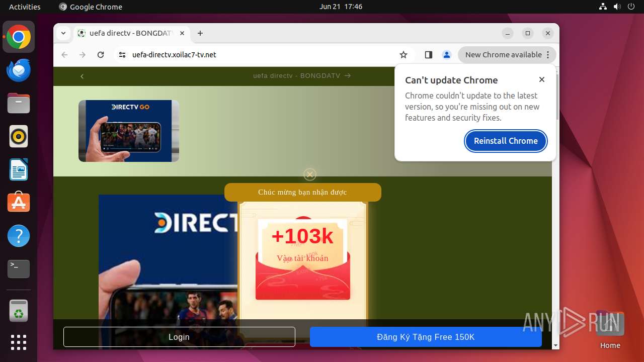
Task: View site information icon in address bar
Action: [x=122, y=55]
